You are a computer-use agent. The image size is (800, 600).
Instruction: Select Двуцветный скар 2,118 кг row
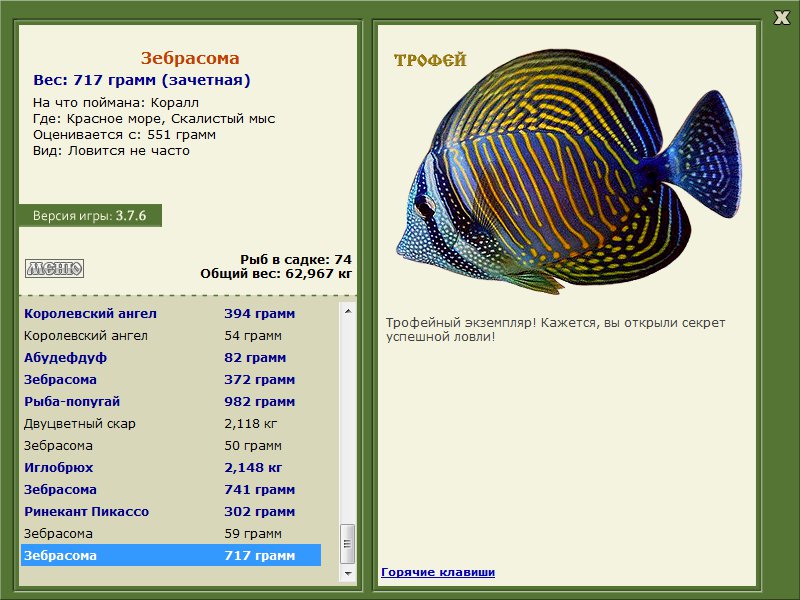click(x=171, y=423)
